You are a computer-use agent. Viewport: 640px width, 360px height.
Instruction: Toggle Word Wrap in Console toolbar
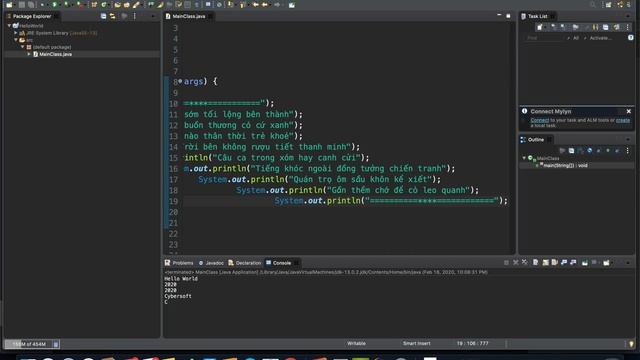tap(554, 262)
